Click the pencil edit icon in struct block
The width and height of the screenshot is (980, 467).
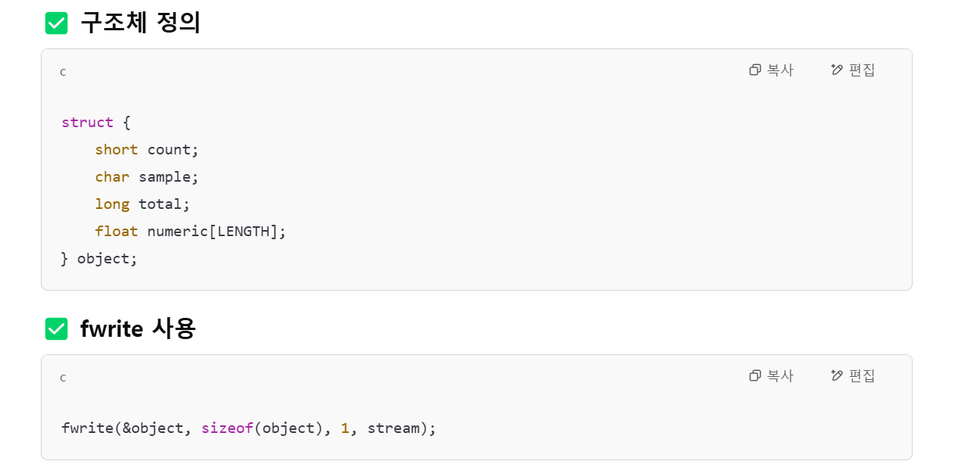pyautogui.click(x=836, y=70)
